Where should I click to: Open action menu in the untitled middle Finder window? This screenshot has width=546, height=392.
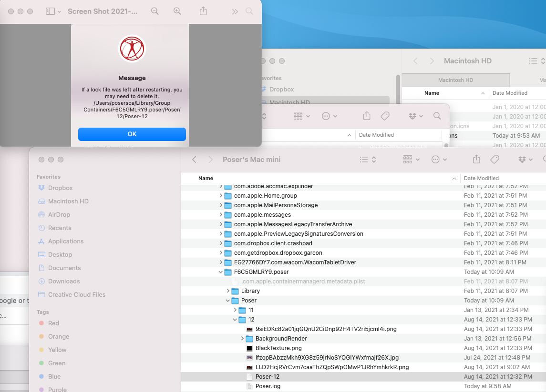tap(330, 116)
